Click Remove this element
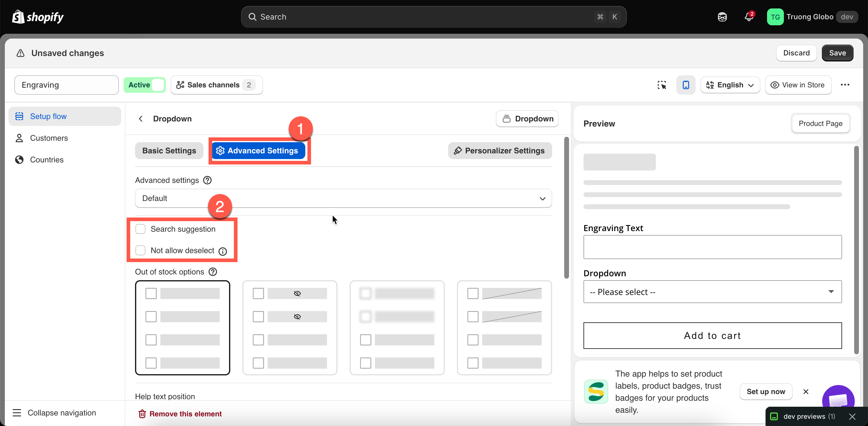Screen dimensions: 868x426 pos(180,414)
